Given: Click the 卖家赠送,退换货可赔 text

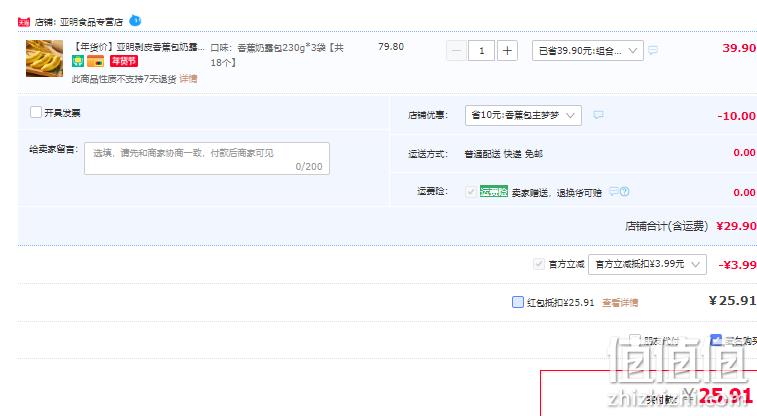Looking at the screenshot, I should point(557,193).
